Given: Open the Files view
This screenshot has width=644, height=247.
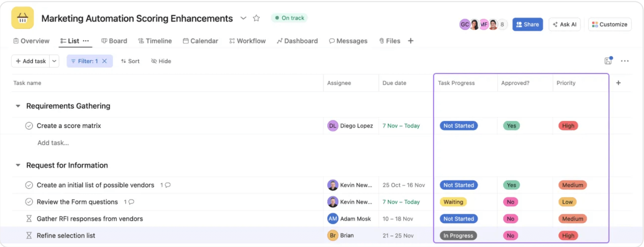Looking at the screenshot, I should point(389,41).
